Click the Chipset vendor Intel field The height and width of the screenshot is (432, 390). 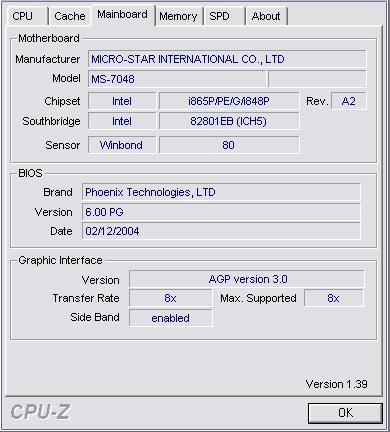pos(122,101)
